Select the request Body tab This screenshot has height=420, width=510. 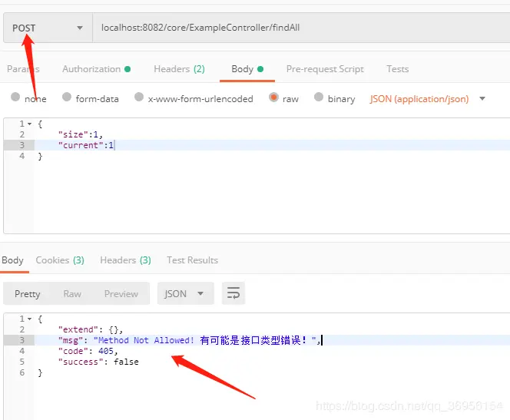click(247, 69)
